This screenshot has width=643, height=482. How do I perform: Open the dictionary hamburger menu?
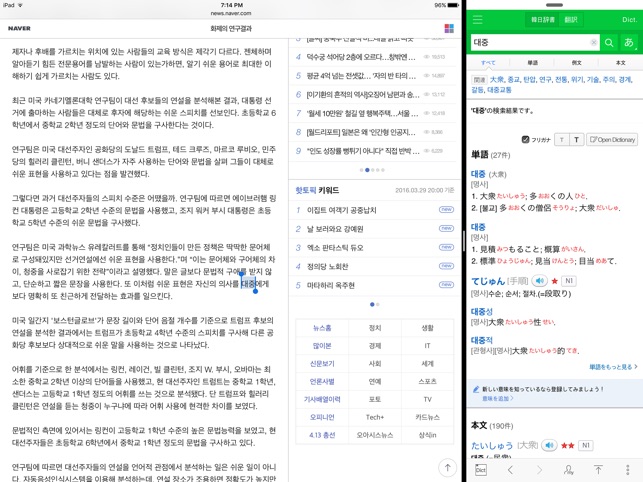pos(478,19)
